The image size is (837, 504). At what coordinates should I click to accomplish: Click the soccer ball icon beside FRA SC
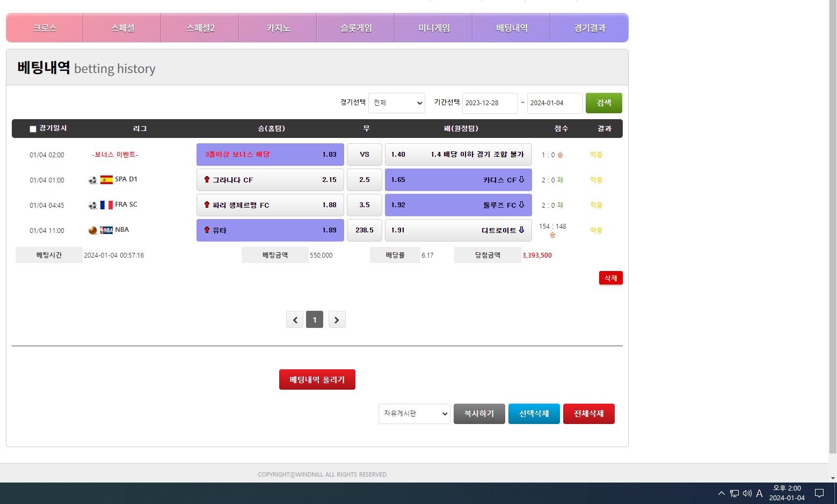92,204
